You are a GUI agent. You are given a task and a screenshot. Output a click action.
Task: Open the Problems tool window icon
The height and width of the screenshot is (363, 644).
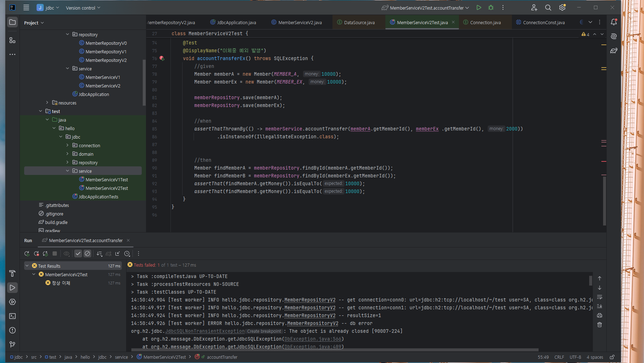[12, 330]
